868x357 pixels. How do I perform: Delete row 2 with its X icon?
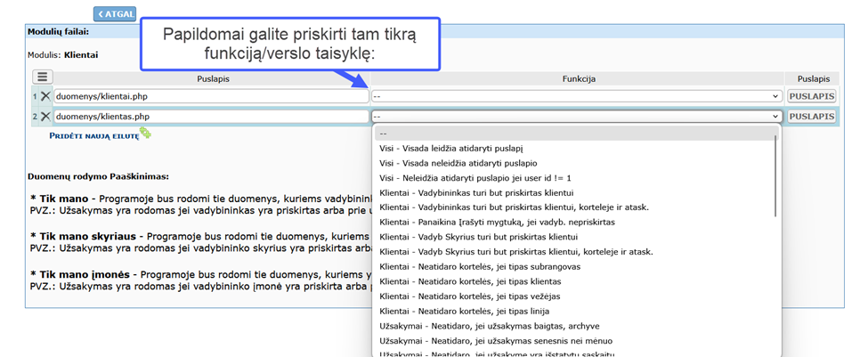click(46, 117)
